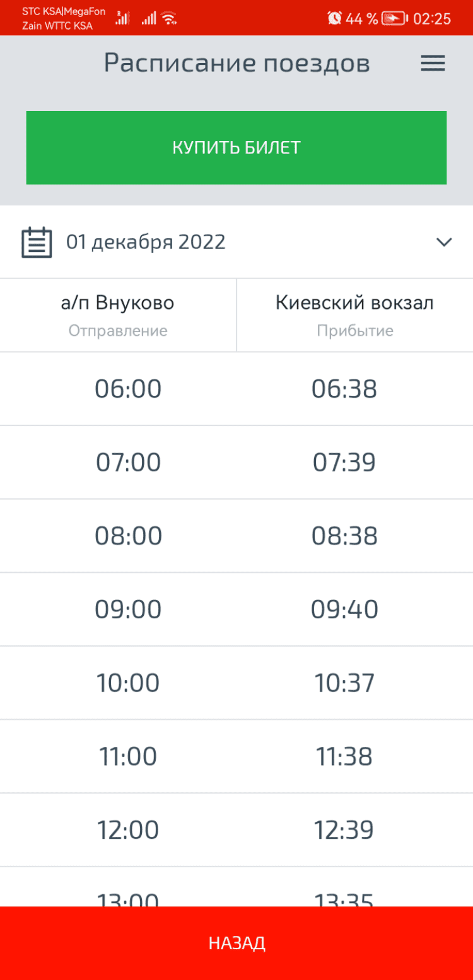Tap the Расписание поездов title
473x980 pixels.
point(237,64)
